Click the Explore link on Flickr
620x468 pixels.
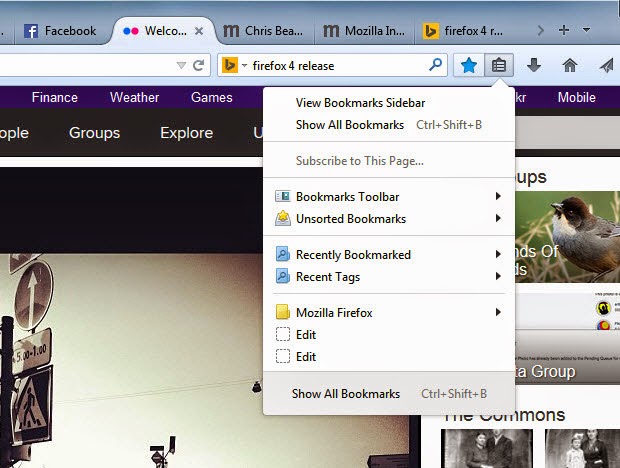coord(187,133)
